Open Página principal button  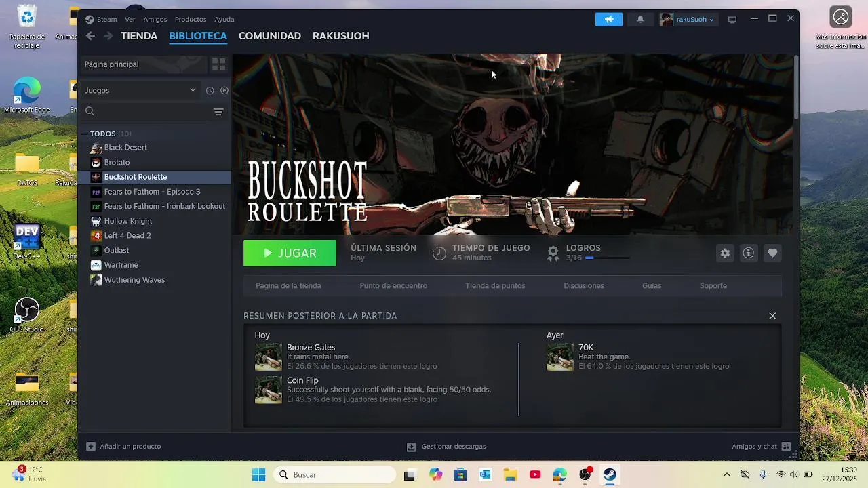144,64
